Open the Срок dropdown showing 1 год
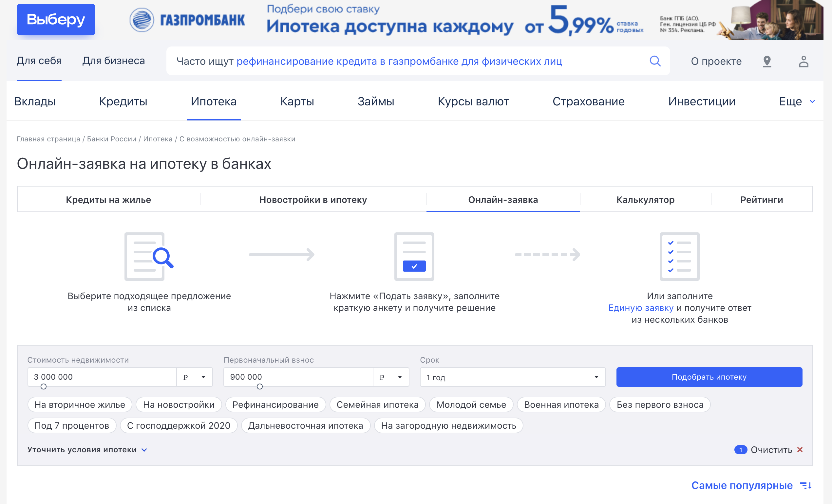This screenshot has height=504, width=832. pyautogui.click(x=513, y=377)
